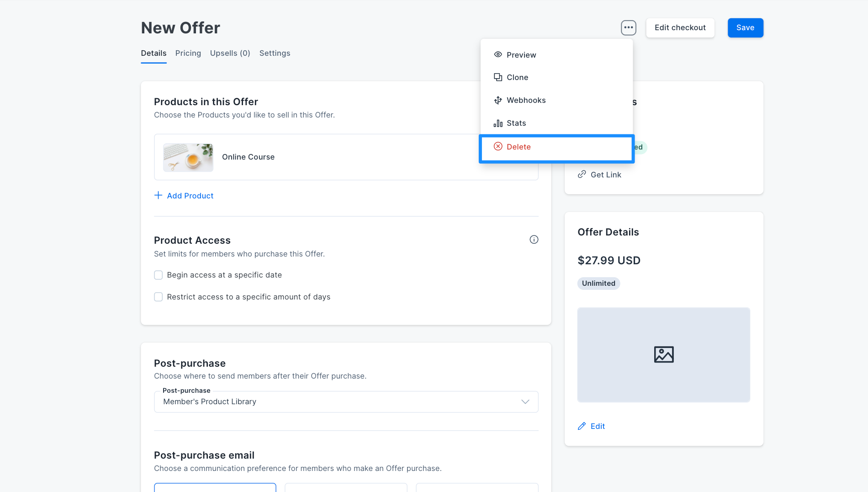Click the blue Save button
This screenshot has width=868, height=492.
[x=745, y=27]
